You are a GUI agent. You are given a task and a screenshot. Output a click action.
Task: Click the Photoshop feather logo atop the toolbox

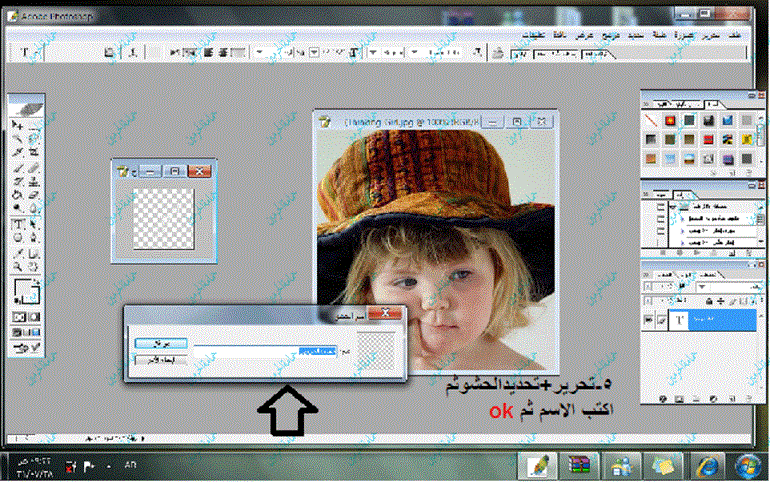(26, 105)
